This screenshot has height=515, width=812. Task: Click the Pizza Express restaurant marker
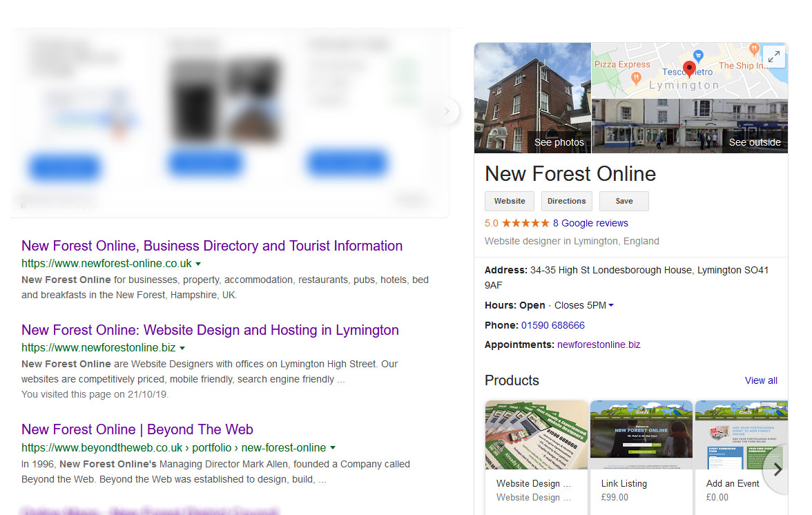click(x=636, y=78)
